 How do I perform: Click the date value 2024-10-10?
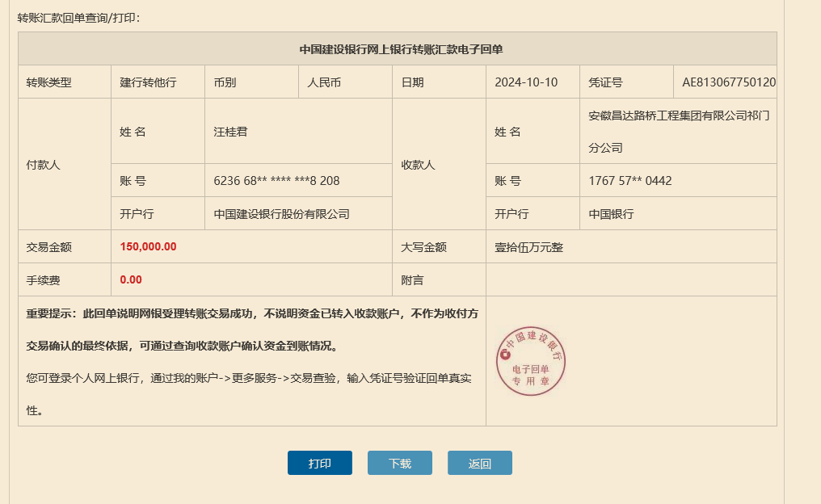tap(526, 82)
